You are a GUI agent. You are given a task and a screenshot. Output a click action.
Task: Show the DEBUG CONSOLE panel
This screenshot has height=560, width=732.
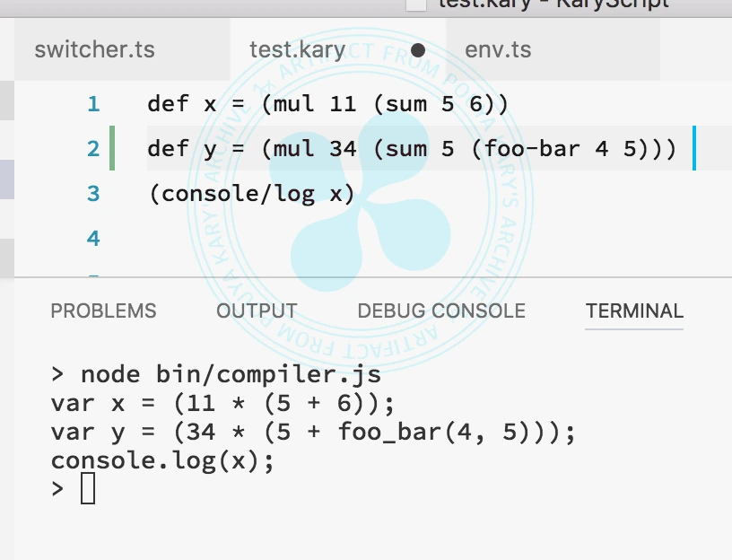(x=441, y=311)
